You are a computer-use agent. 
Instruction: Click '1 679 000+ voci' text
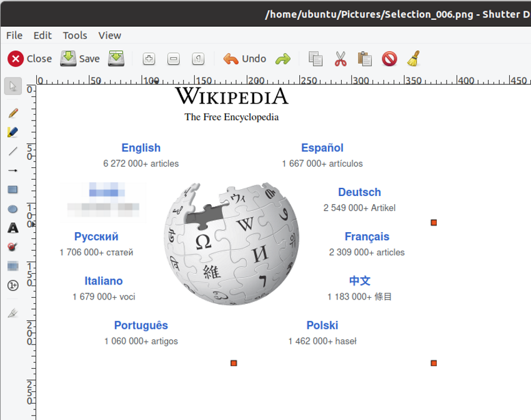coord(103,297)
